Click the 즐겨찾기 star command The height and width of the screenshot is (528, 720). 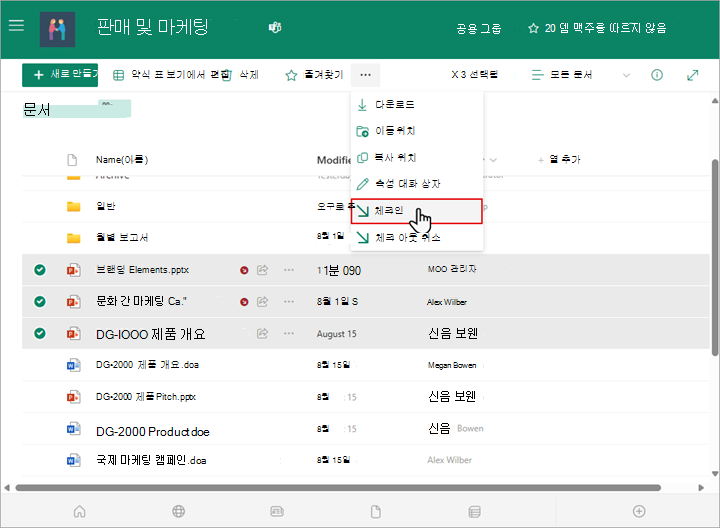(315, 75)
